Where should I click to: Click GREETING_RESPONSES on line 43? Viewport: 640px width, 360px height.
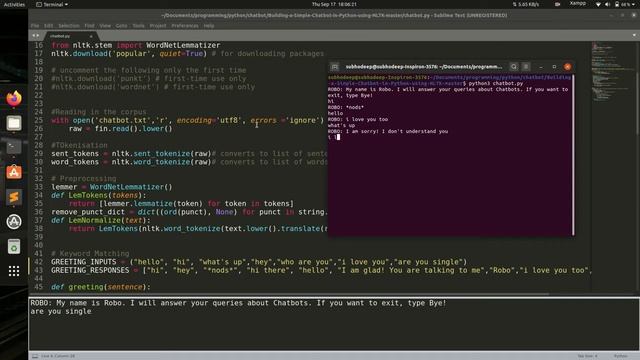point(90,270)
